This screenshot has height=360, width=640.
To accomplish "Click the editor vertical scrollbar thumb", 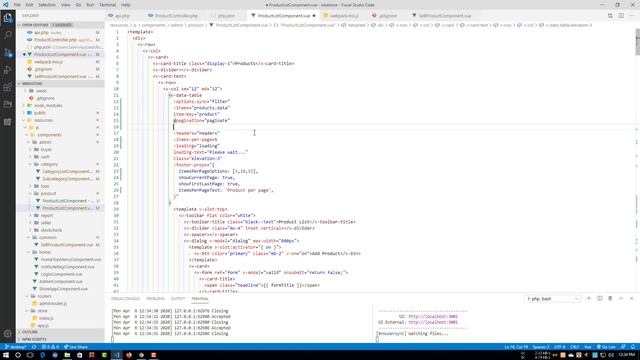I will point(637,42).
